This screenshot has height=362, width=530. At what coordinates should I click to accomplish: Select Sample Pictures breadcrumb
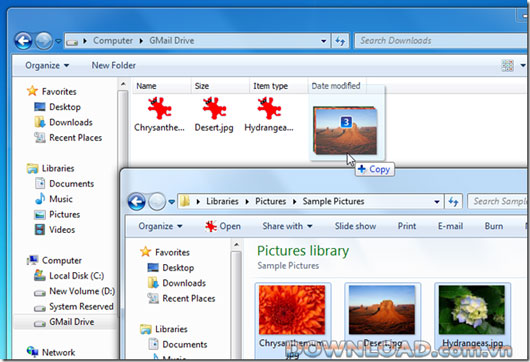(x=333, y=201)
